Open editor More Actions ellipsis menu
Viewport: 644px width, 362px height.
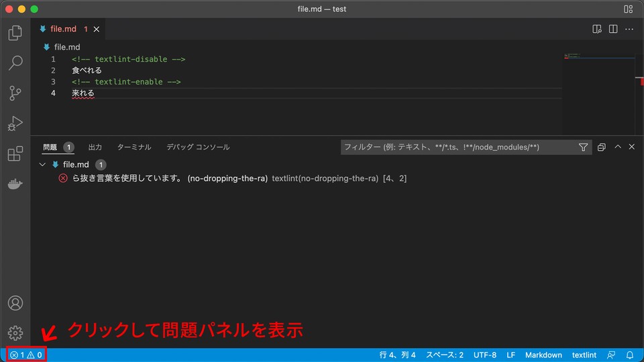click(x=629, y=29)
